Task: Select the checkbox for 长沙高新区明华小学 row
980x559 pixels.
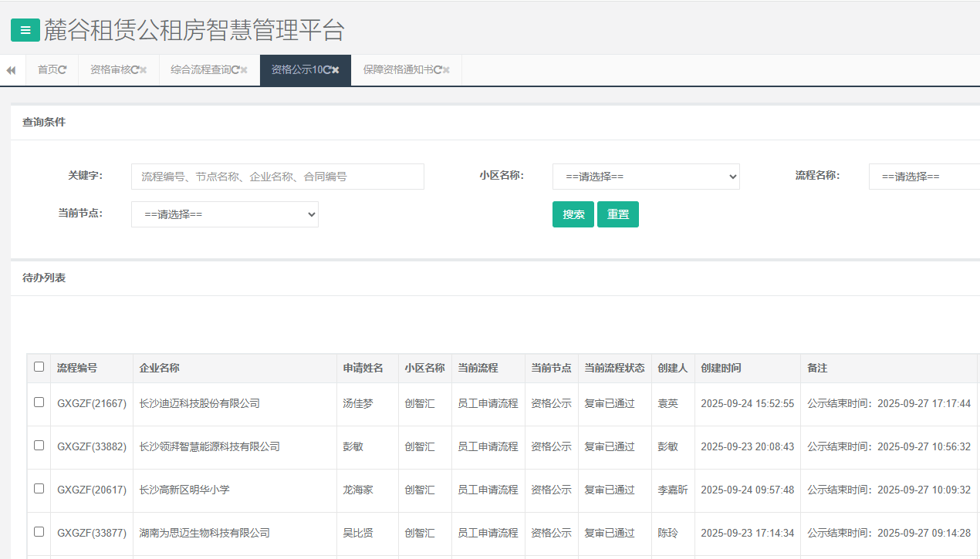Action: [39, 489]
